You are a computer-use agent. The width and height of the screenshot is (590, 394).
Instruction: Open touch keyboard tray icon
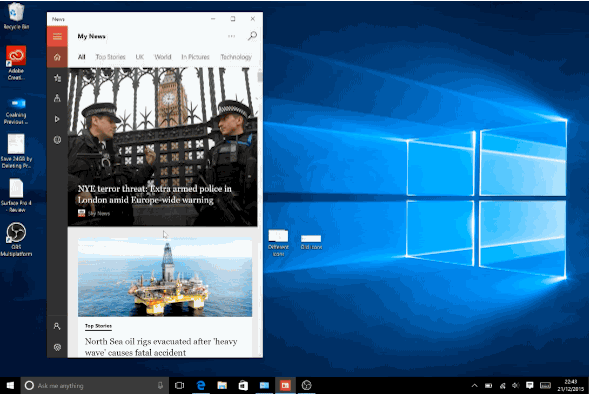coord(545,385)
